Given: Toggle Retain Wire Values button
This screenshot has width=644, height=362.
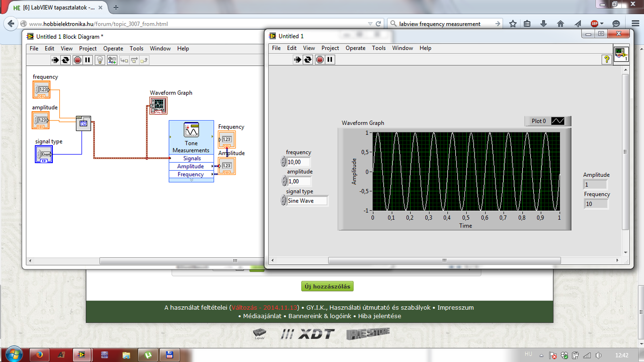Looking at the screenshot, I should (x=112, y=60).
